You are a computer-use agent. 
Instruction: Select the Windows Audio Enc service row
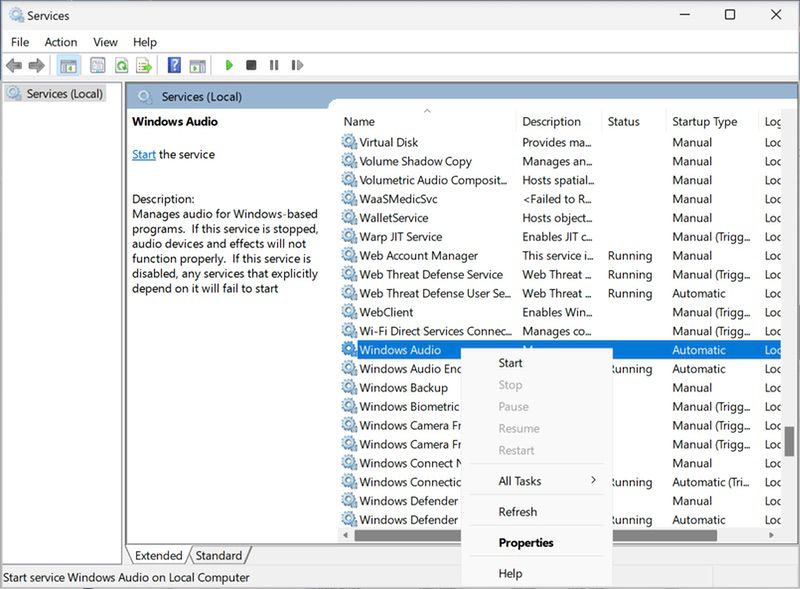560,369
